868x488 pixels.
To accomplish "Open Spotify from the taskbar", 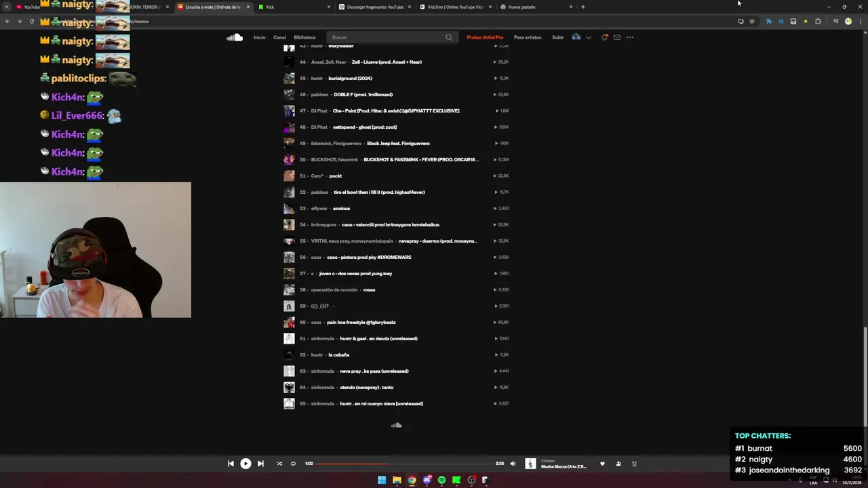I will [x=441, y=480].
